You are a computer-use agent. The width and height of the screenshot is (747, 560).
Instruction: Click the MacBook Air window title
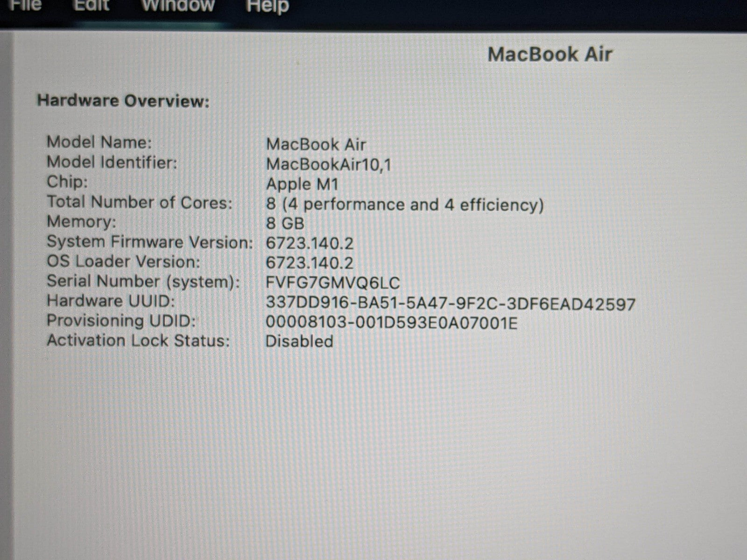point(550,55)
